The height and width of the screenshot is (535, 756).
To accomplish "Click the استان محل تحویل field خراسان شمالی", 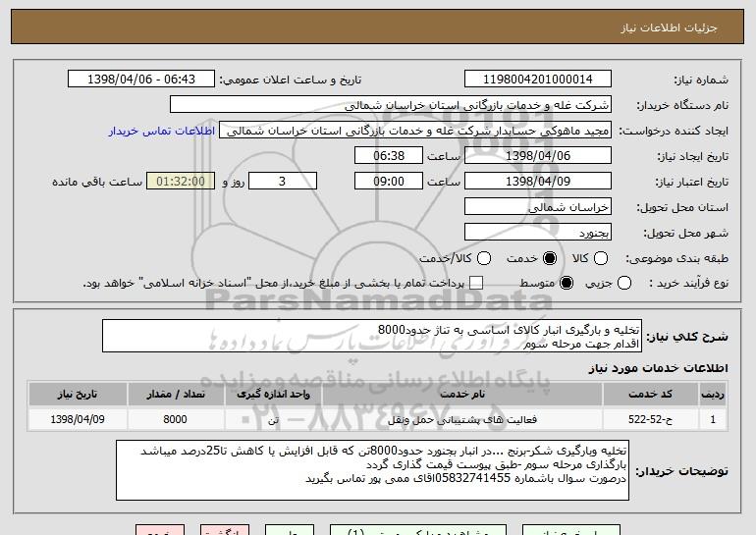I will [538, 207].
